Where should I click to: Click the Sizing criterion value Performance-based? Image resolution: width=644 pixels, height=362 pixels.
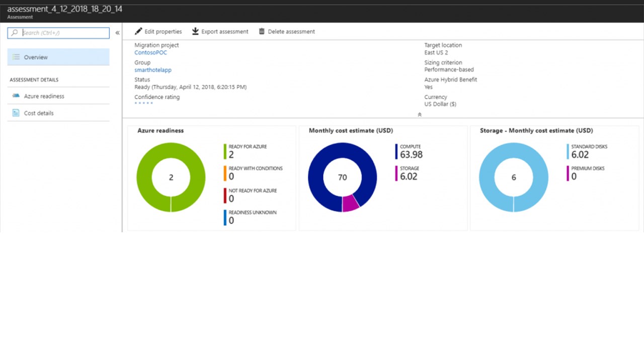[449, 70]
